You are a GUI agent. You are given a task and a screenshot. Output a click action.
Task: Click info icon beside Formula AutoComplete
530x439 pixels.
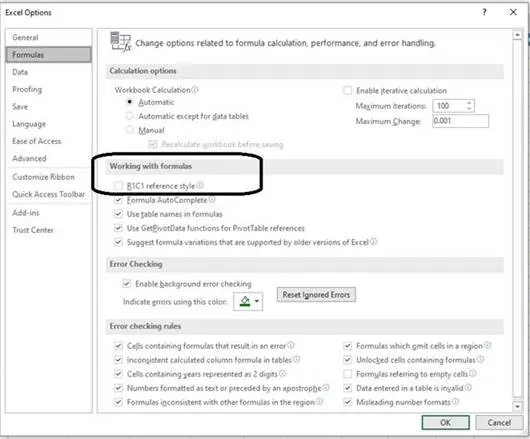(212, 199)
